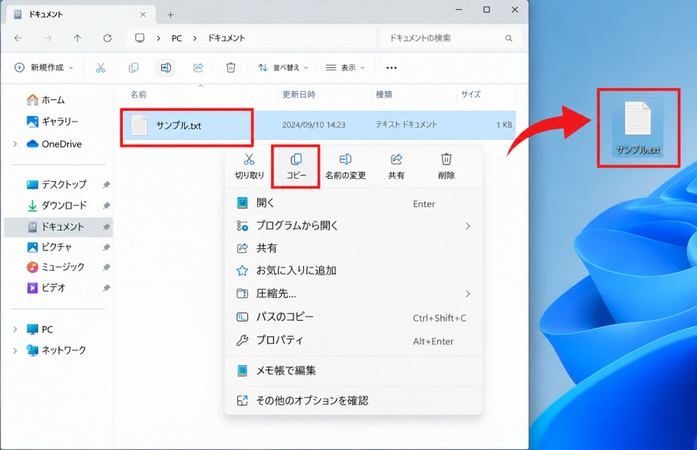
Task: Expand the PC tree node
Action: 15,329
